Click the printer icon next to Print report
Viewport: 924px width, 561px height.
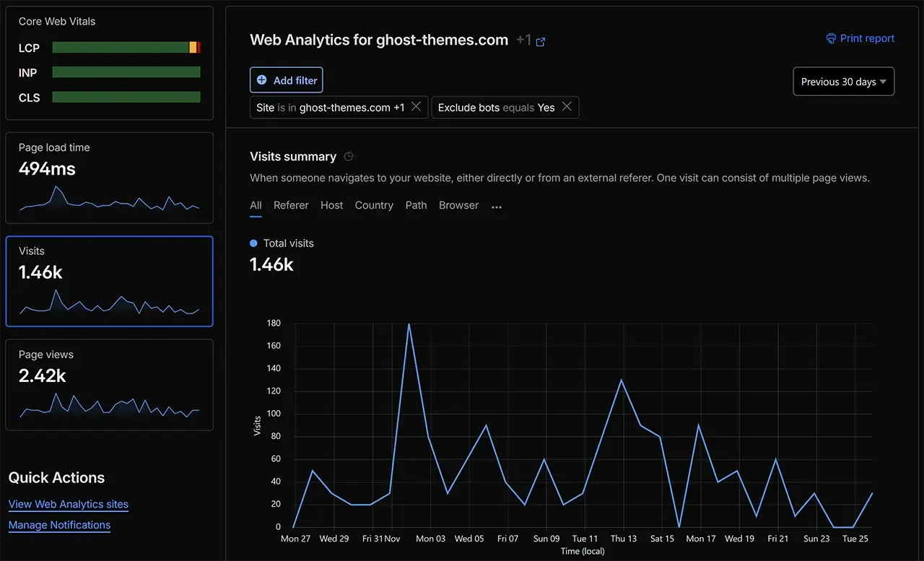[x=831, y=38]
